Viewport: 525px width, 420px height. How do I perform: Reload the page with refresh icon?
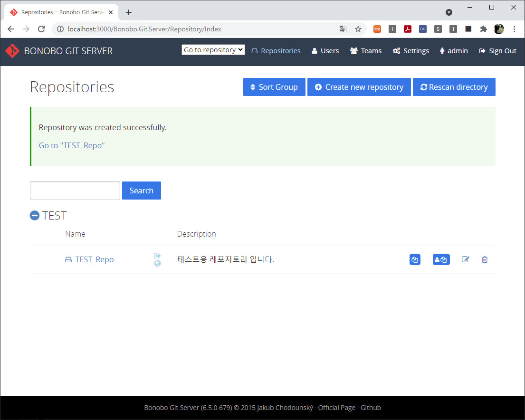[41, 29]
